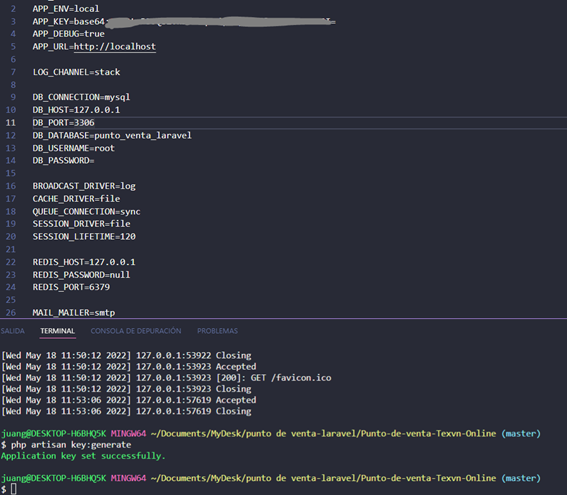This screenshot has height=495, width=567.
Task: Select the TERMINAL panel tab
Action: (57, 331)
